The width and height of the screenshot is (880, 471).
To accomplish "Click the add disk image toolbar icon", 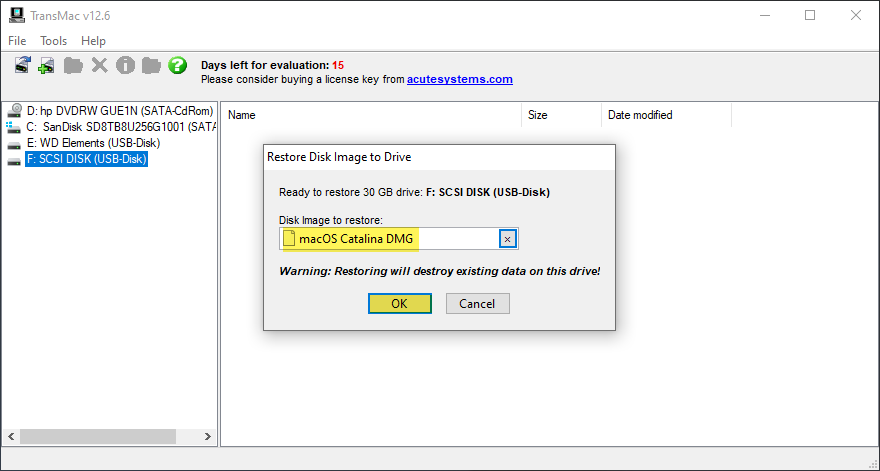I will coord(47,65).
